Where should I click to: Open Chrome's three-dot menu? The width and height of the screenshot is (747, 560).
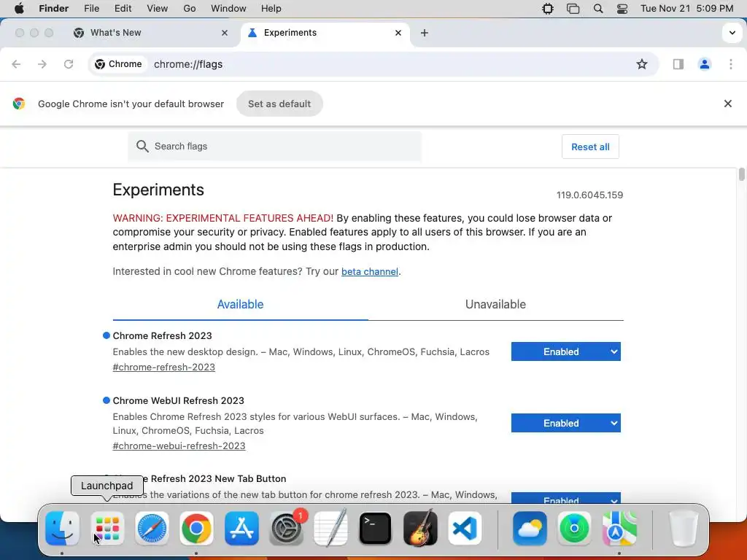[731, 64]
